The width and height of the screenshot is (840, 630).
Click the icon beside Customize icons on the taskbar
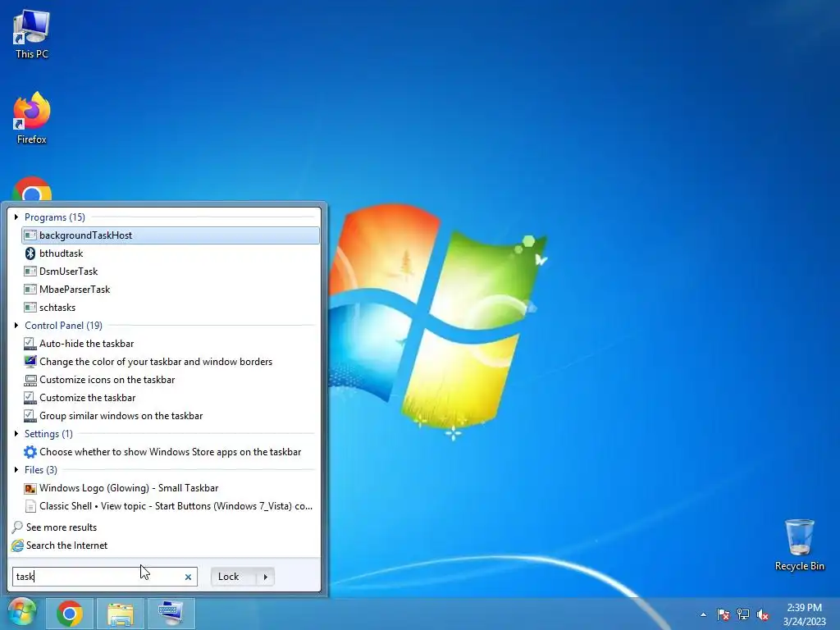[x=30, y=380]
